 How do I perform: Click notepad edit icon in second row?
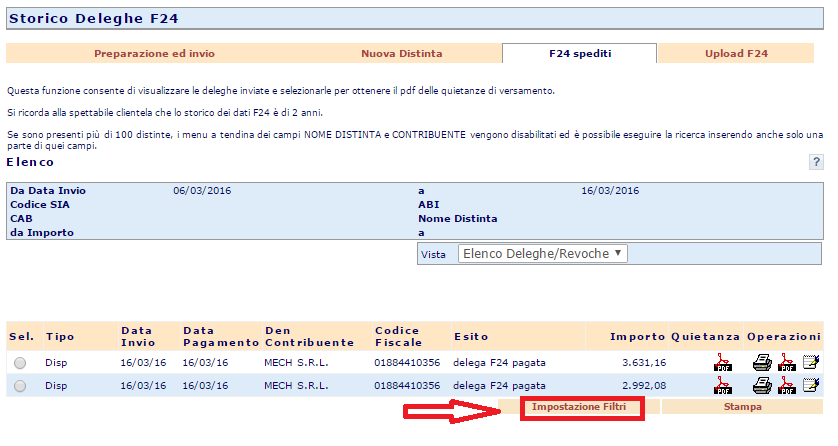point(810,385)
